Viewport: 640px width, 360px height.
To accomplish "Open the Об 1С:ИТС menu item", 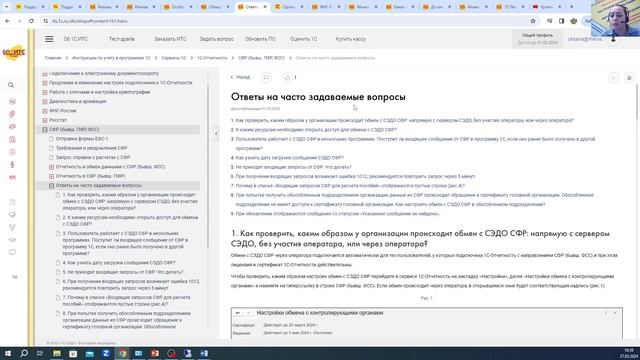I will click(x=76, y=39).
